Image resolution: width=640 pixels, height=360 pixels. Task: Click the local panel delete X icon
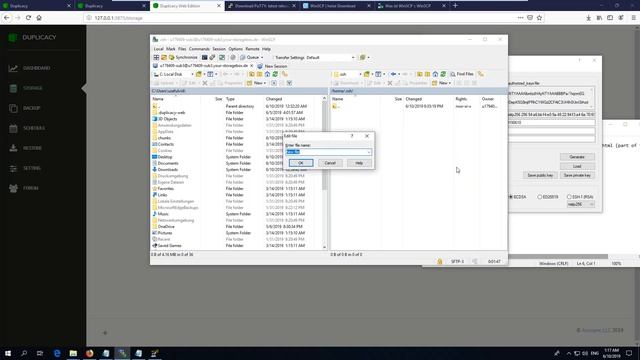tap(205, 83)
